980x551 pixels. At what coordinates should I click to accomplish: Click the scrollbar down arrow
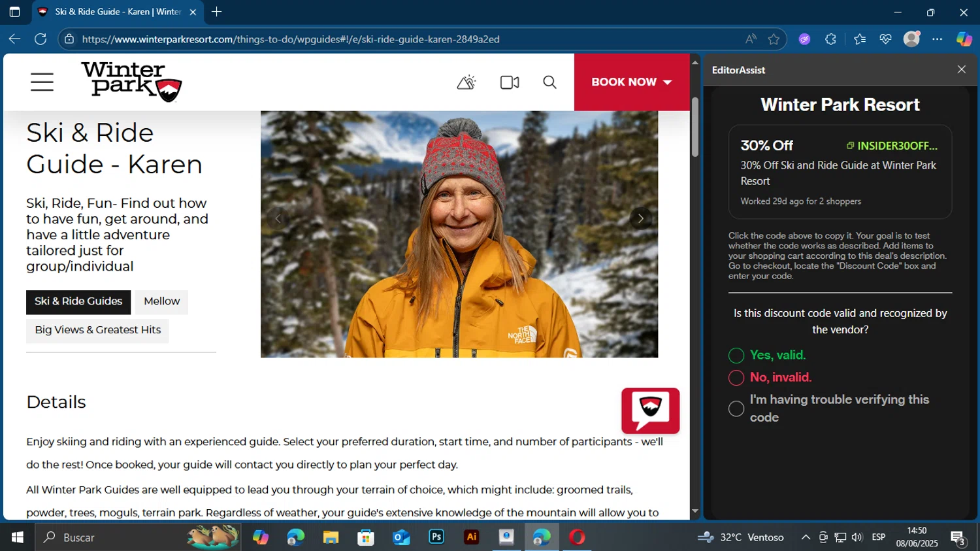(694, 512)
